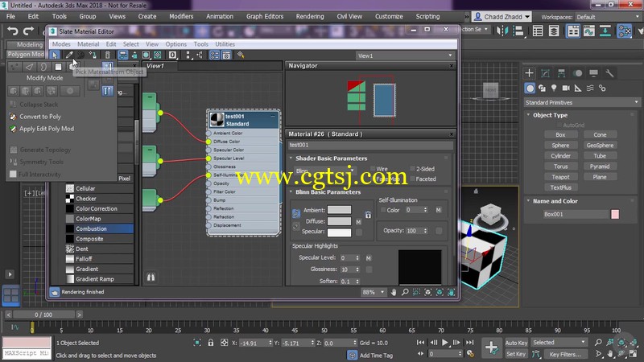Select the Shapes category icon
Viewport: 644px width, 362px height.
click(542, 88)
